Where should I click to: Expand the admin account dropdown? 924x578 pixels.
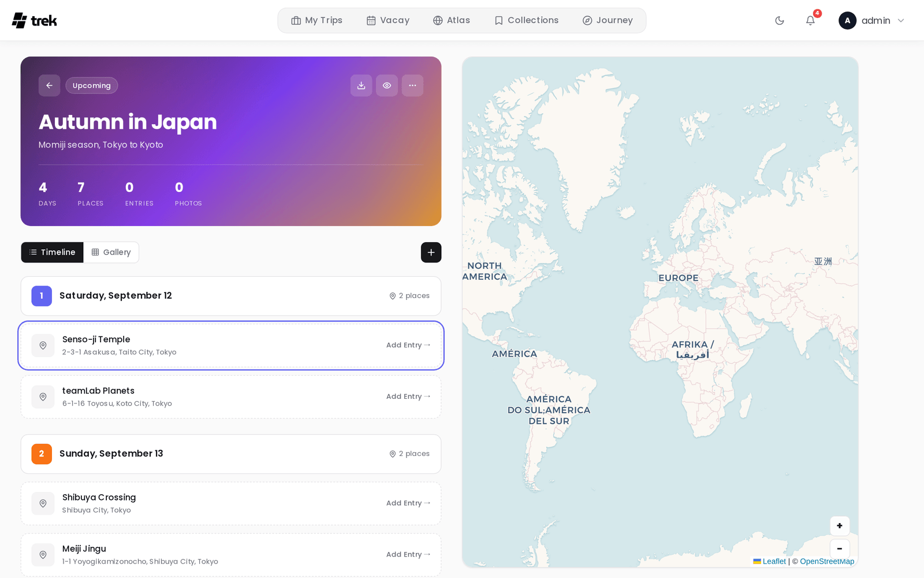(871, 21)
